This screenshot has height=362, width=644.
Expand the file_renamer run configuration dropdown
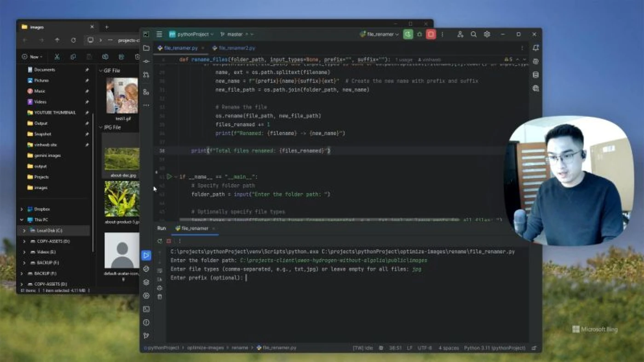point(379,34)
